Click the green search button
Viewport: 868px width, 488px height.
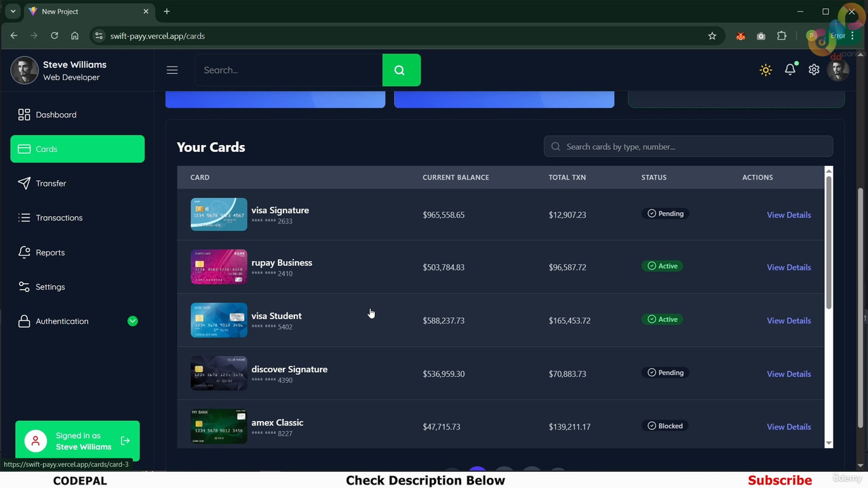tap(401, 70)
